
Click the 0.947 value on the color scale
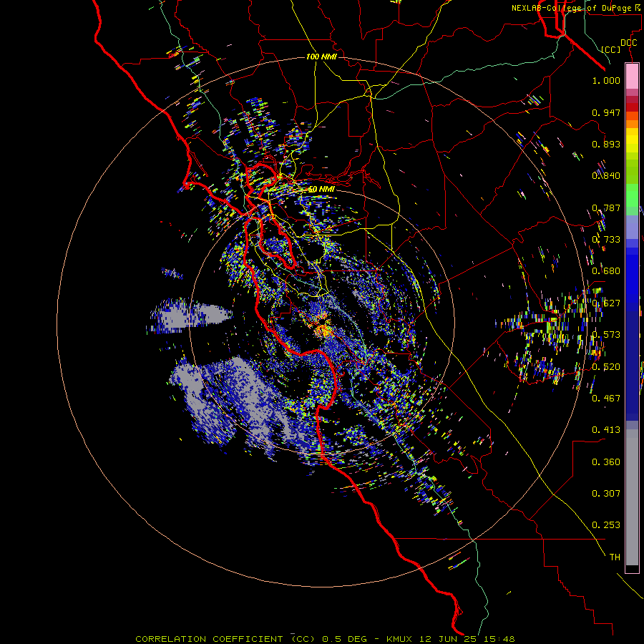[606, 112]
